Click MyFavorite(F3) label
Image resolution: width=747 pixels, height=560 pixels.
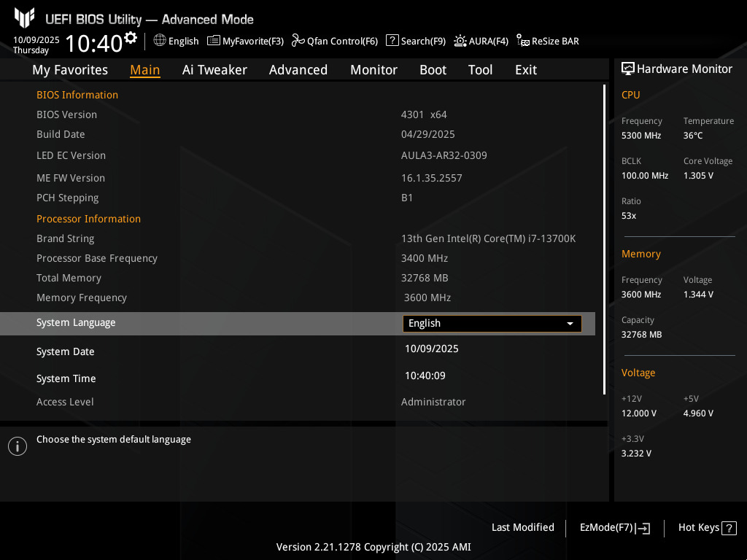tap(253, 42)
